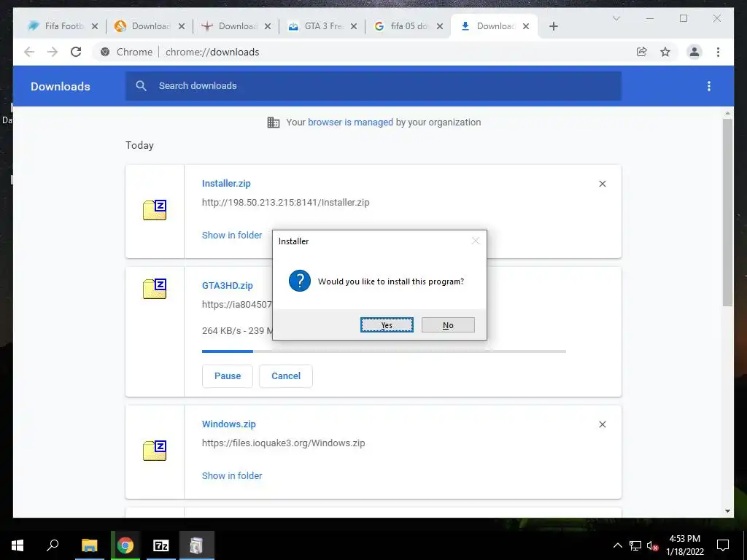The width and height of the screenshot is (747, 560).
Task: Switch to the Download tab with the red plane icon
Action: [229, 26]
